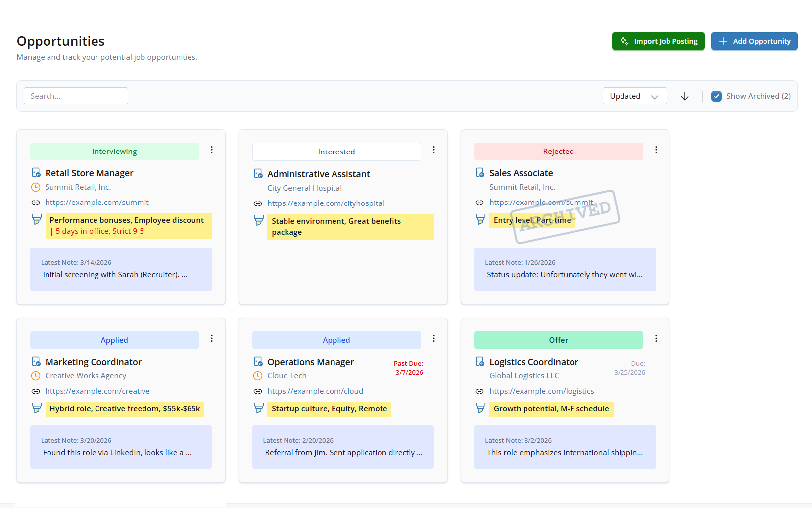812x508 pixels.
Task: Toggle sort direction arrow
Action: click(685, 96)
